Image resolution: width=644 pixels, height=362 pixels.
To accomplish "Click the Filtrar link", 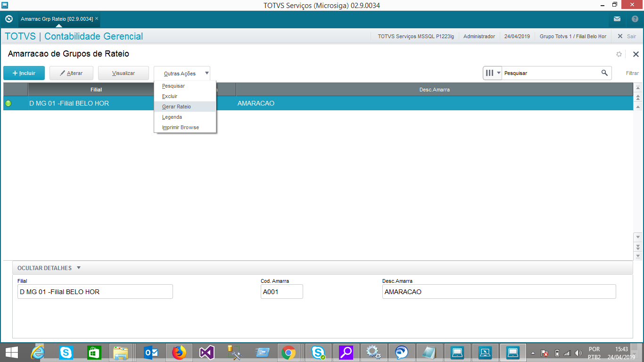I will [x=632, y=73].
